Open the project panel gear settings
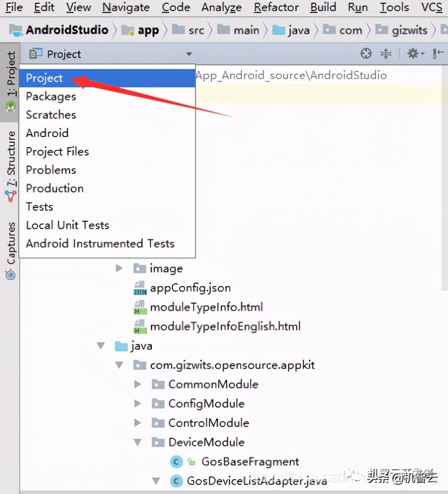 (x=415, y=54)
